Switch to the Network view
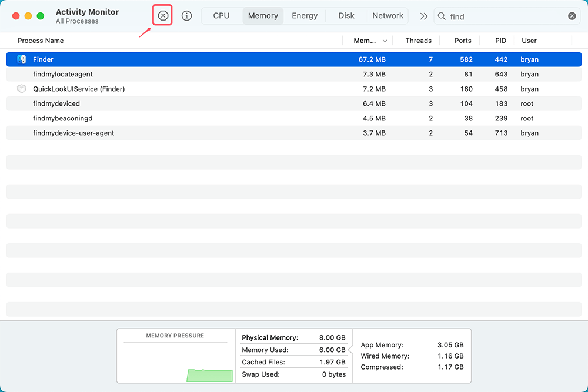588x392 pixels. pos(388,16)
